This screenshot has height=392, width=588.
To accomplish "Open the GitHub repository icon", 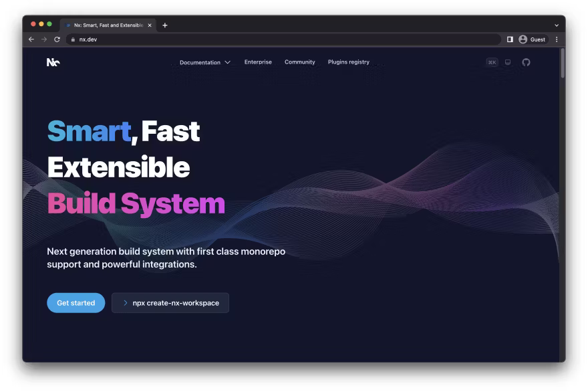I will pyautogui.click(x=526, y=62).
